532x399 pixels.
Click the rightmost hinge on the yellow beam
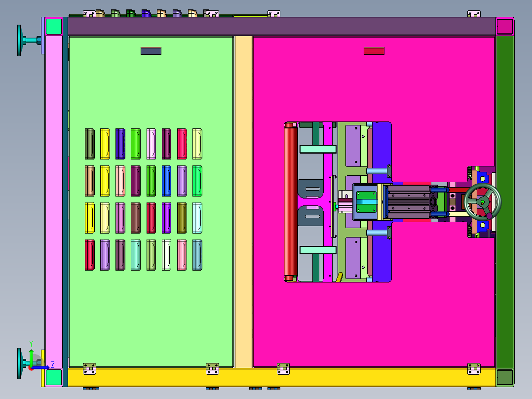(474, 369)
